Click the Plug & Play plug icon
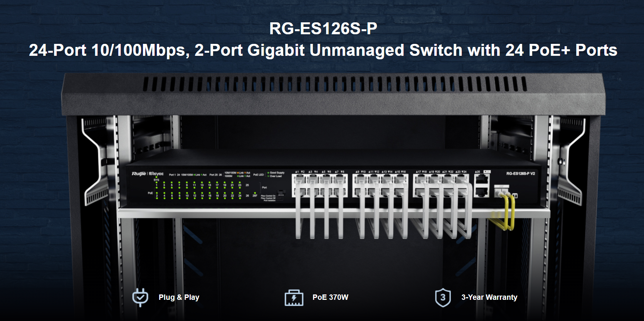Screen dimensions: 644x321 pos(140,297)
